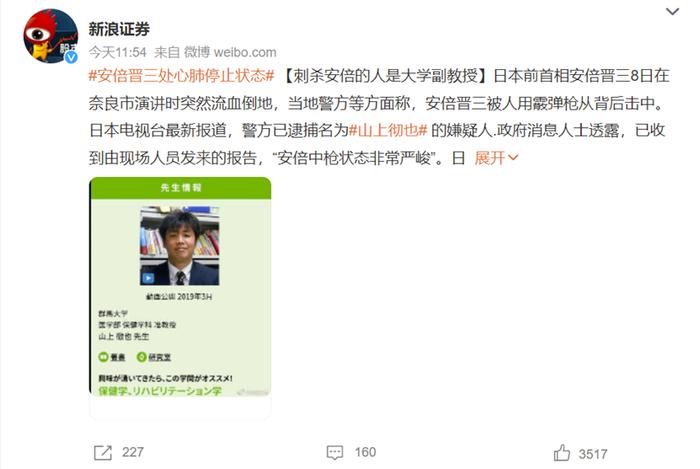
Task: Expand the full post with 展开
Action: click(x=490, y=158)
